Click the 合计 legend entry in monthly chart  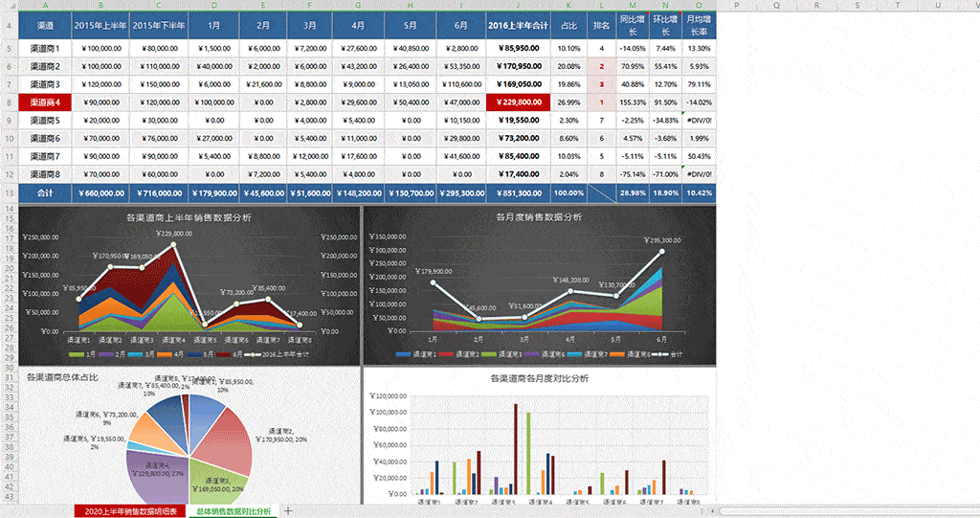click(669, 354)
